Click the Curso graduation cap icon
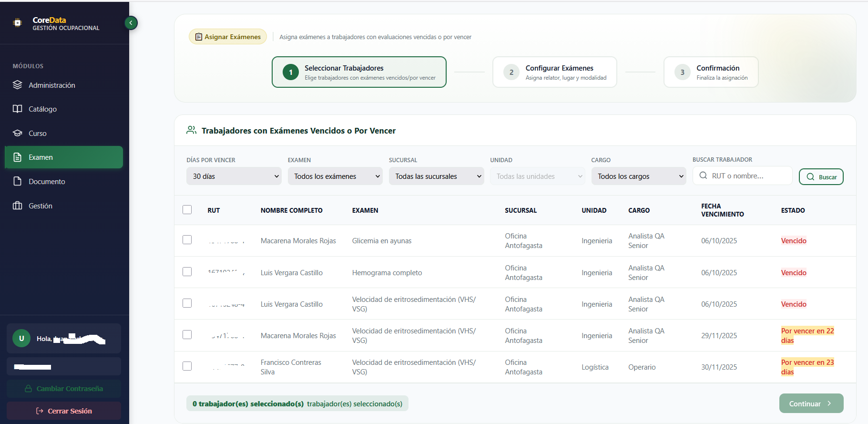The width and height of the screenshot is (868, 424). point(18,133)
